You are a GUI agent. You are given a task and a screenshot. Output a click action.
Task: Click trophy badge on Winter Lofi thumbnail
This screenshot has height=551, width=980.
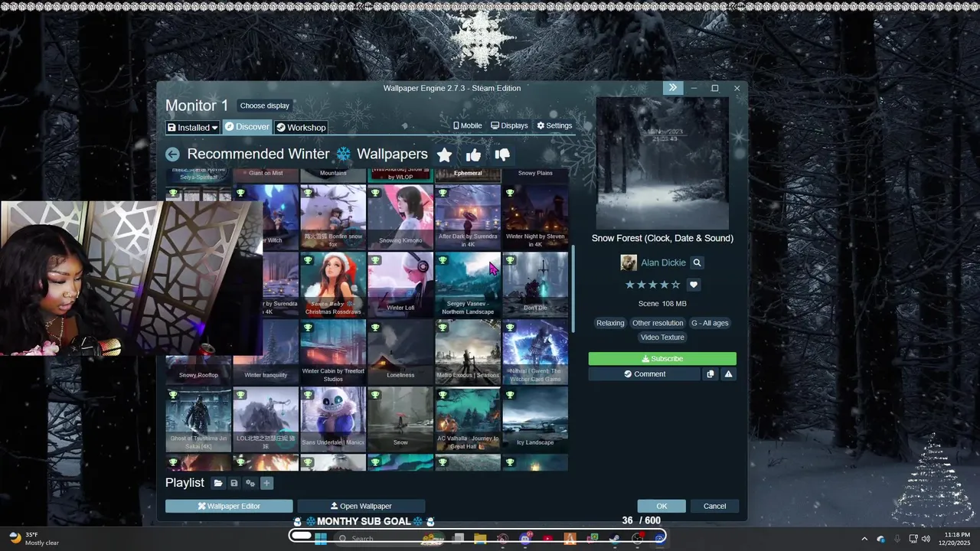(375, 260)
